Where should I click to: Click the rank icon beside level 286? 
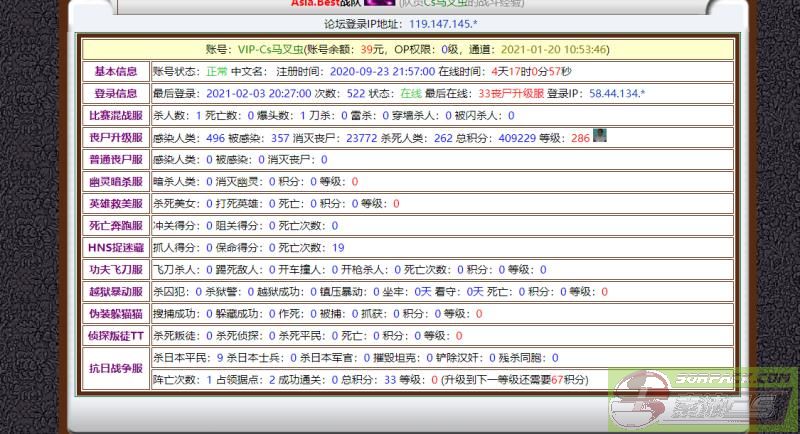click(x=600, y=137)
